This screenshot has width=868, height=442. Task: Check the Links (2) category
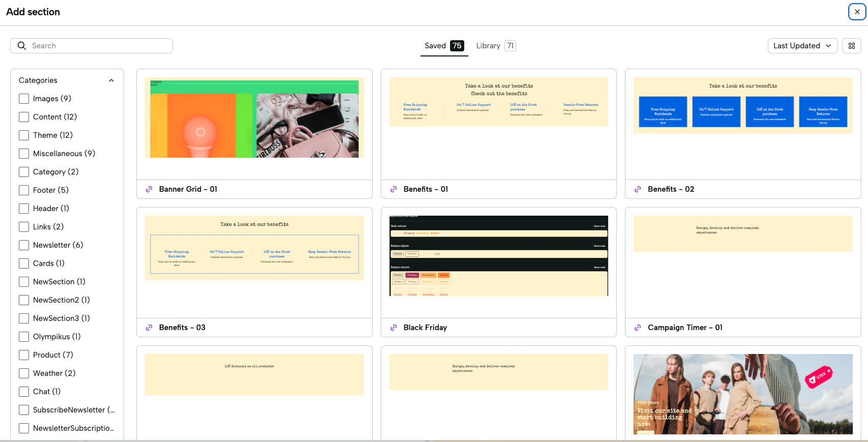(24, 227)
